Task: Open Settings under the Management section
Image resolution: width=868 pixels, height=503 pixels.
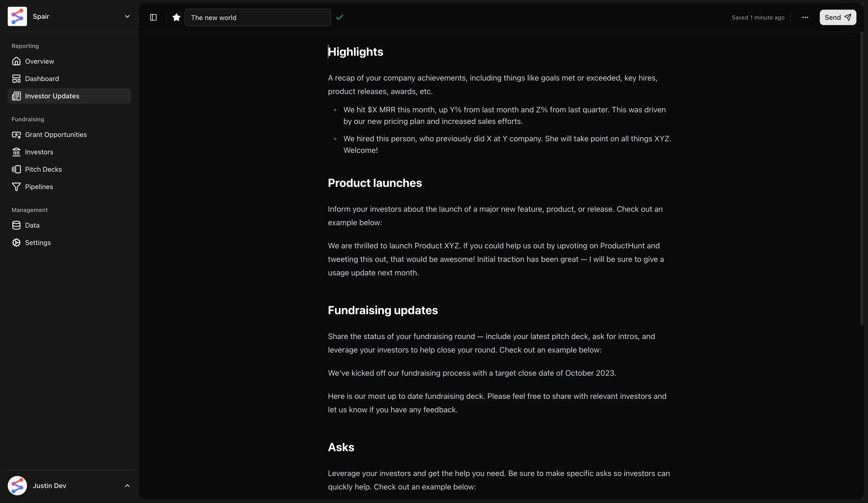Action: 38,243
